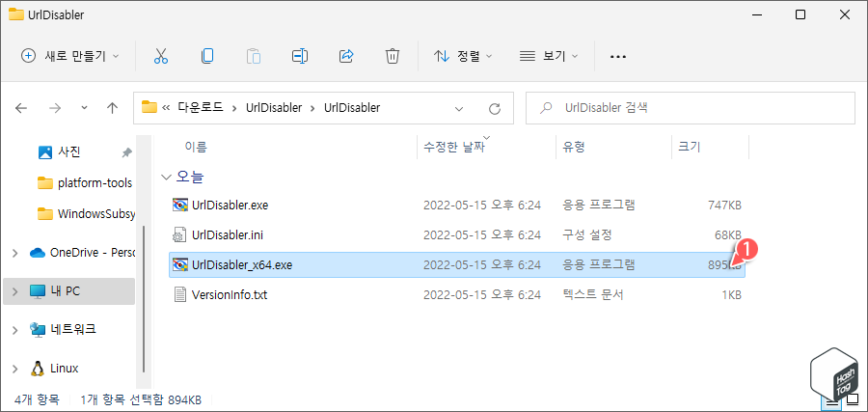Screen dimensions: 868x412
Task: Click the VersionInfo.txt file name
Action: 230,294
